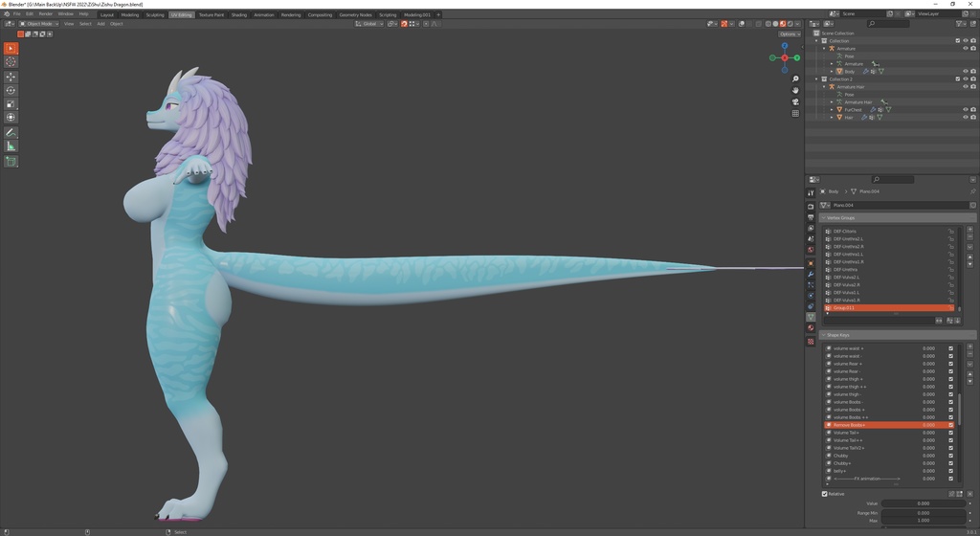This screenshot has height=536, width=980.
Task: Select the Transform tool
Action: coord(11,118)
